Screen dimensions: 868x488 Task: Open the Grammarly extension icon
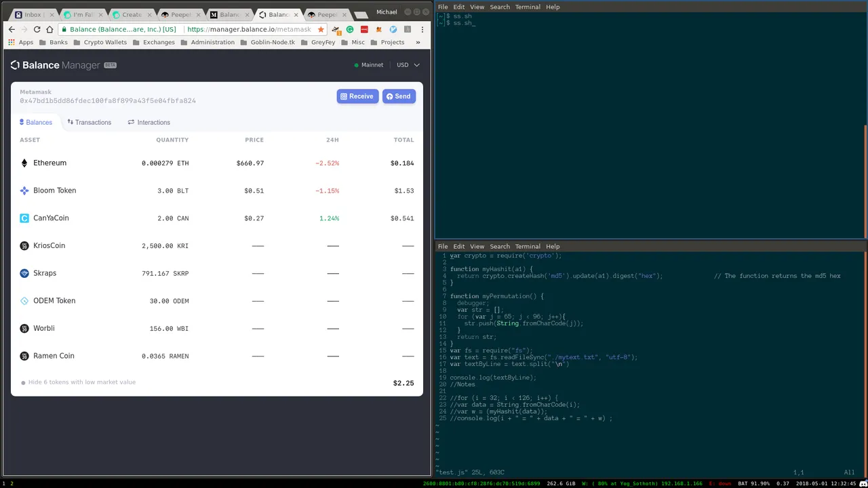coord(350,29)
